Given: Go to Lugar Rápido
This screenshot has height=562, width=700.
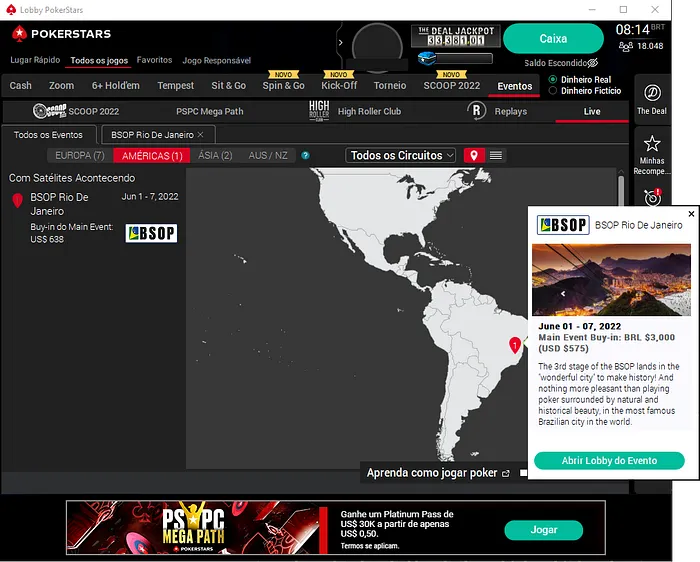Looking at the screenshot, I should pyautogui.click(x=35, y=60).
